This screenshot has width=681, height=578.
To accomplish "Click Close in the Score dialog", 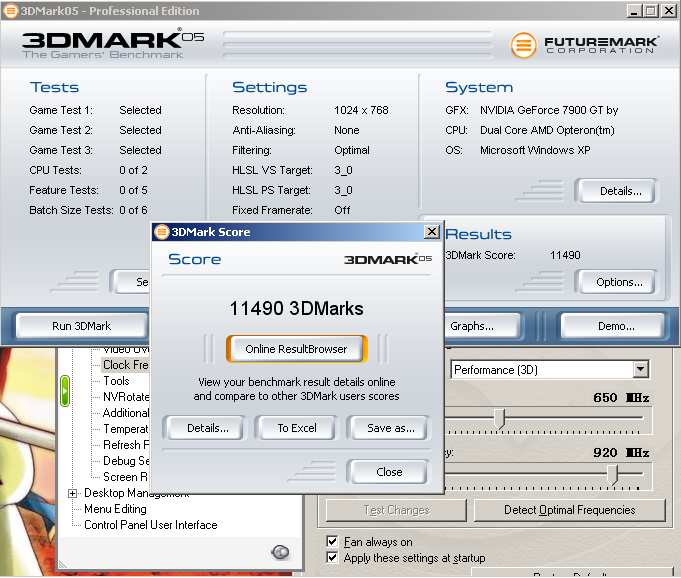I will (389, 472).
